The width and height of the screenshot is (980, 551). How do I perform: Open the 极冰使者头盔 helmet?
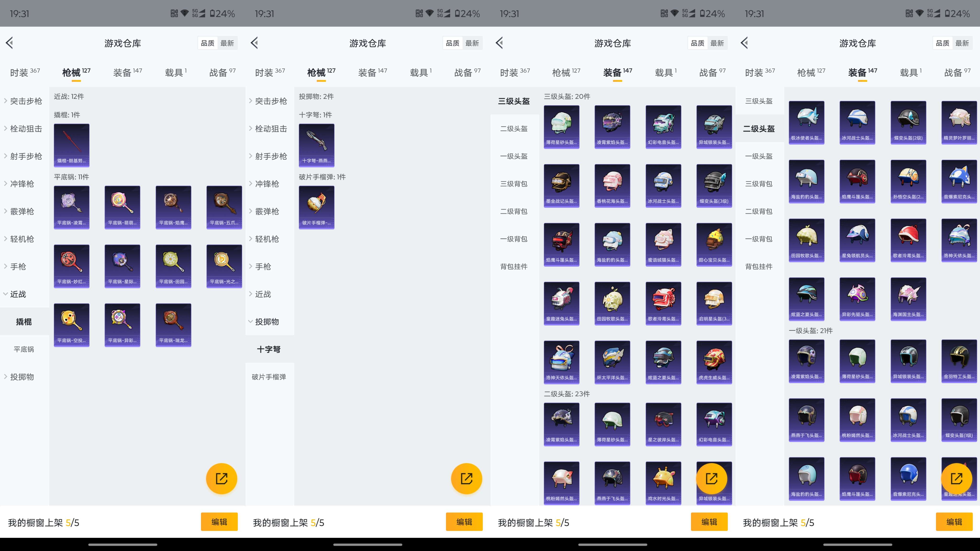tap(807, 122)
